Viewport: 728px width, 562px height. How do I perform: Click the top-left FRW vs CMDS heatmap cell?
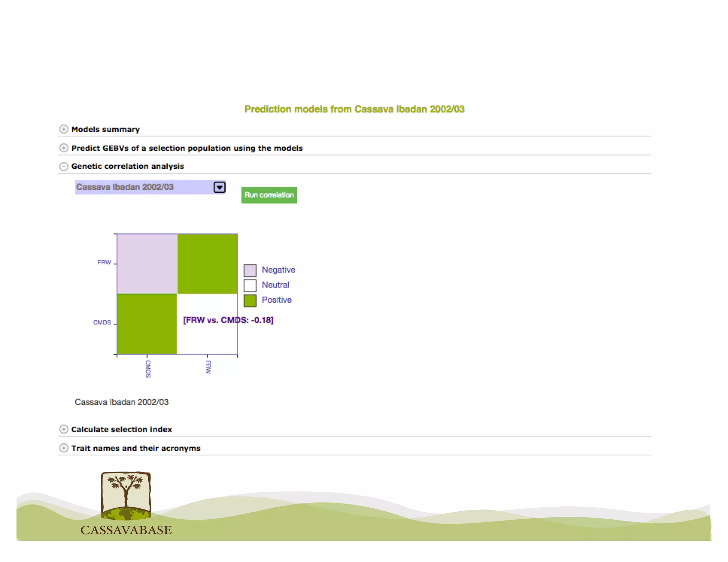click(x=147, y=264)
